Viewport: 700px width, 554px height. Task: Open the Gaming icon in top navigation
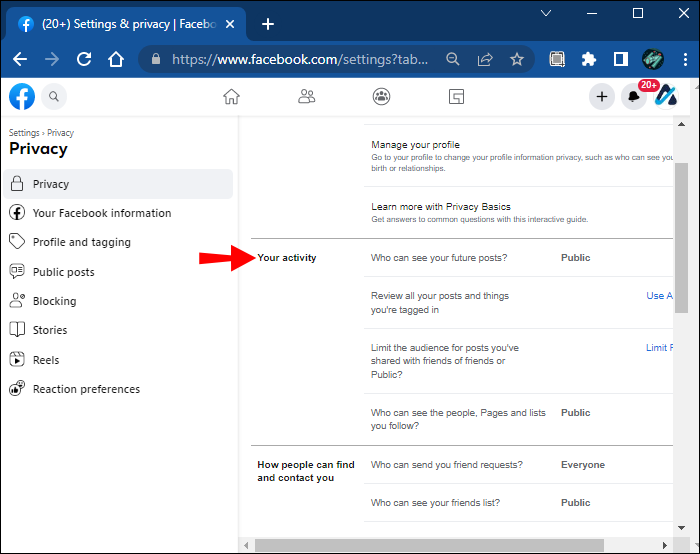(456, 97)
